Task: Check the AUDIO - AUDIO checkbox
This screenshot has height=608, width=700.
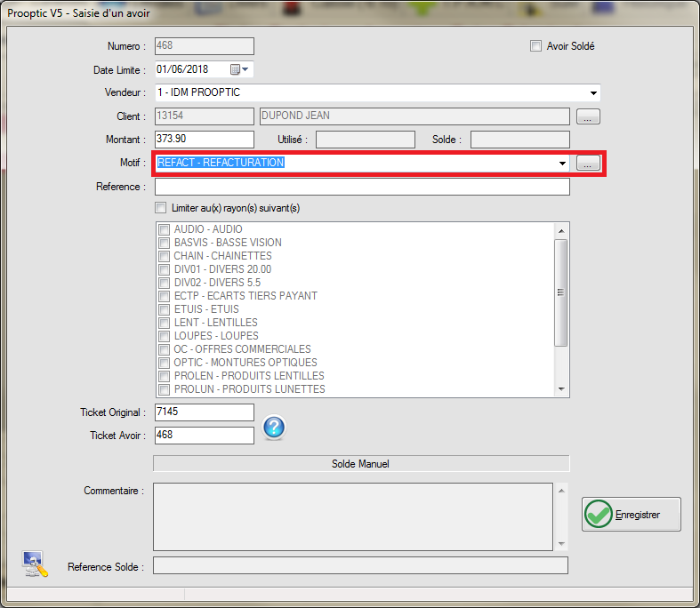Action: pos(165,229)
